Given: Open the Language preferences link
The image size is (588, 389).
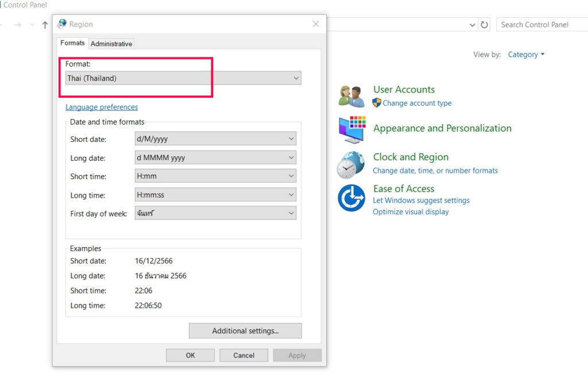Looking at the screenshot, I should point(102,107).
